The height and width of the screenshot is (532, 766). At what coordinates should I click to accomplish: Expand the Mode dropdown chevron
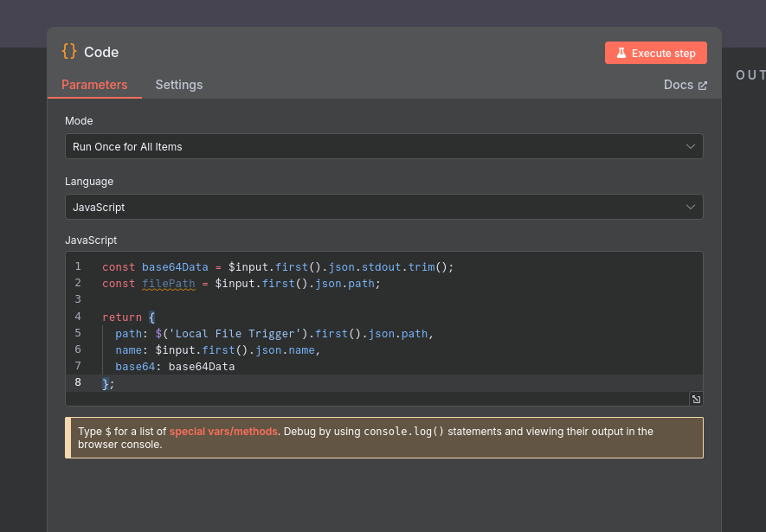pyautogui.click(x=691, y=146)
